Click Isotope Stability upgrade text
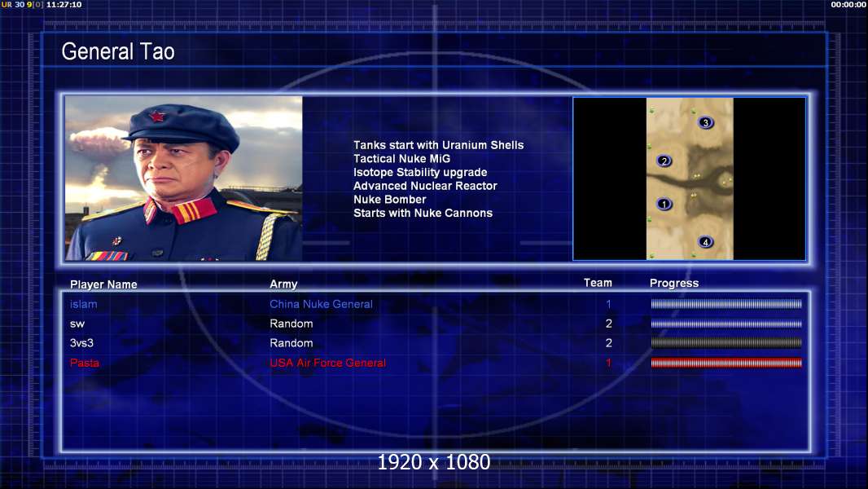The width and height of the screenshot is (868, 489). [420, 172]
